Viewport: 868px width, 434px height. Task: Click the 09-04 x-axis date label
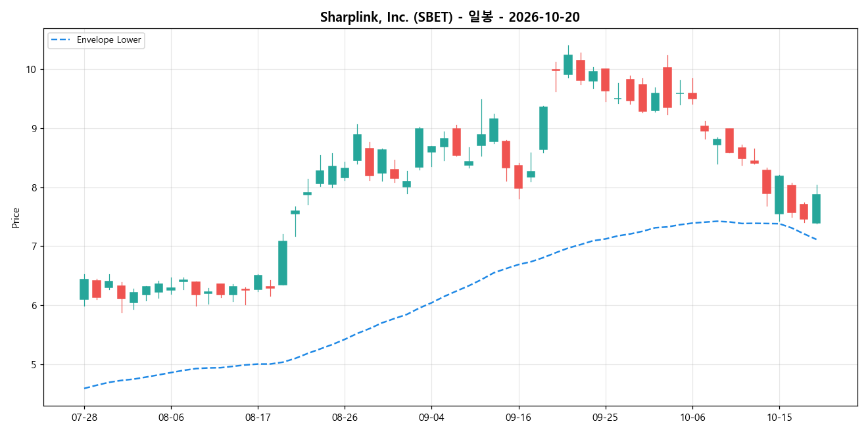(x=431, y=418)
